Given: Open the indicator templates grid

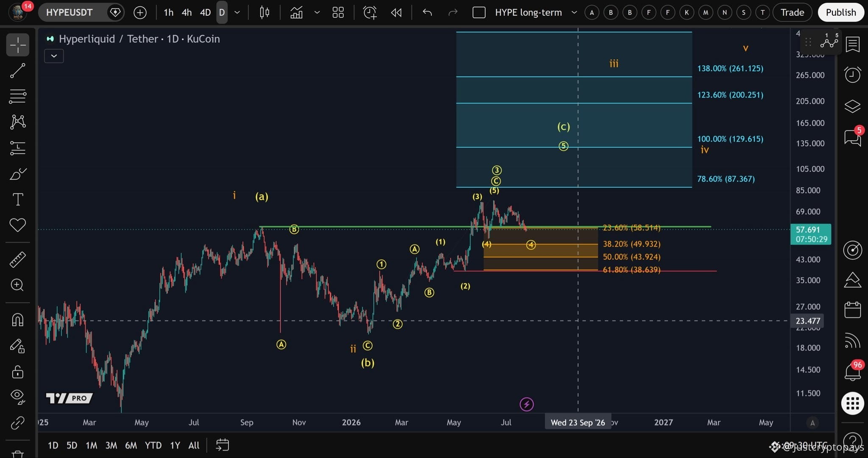Looking at the screenshot, I should (x=338, y=13).
